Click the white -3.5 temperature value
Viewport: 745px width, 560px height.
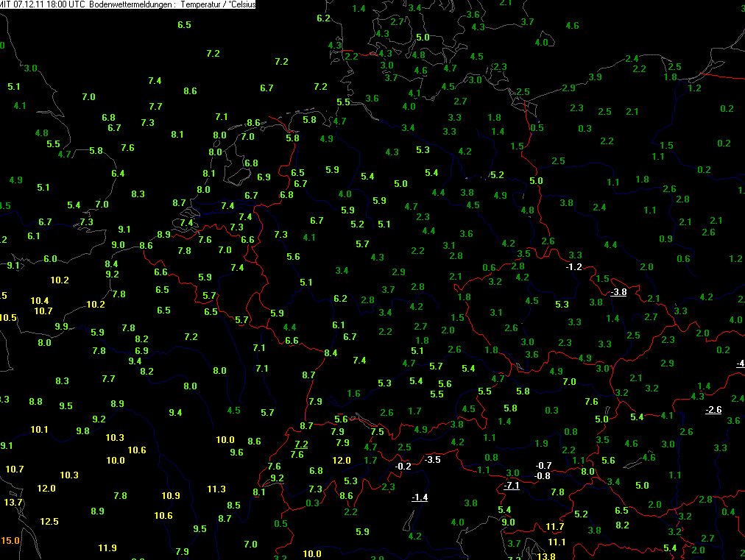[x=432, y=459]
